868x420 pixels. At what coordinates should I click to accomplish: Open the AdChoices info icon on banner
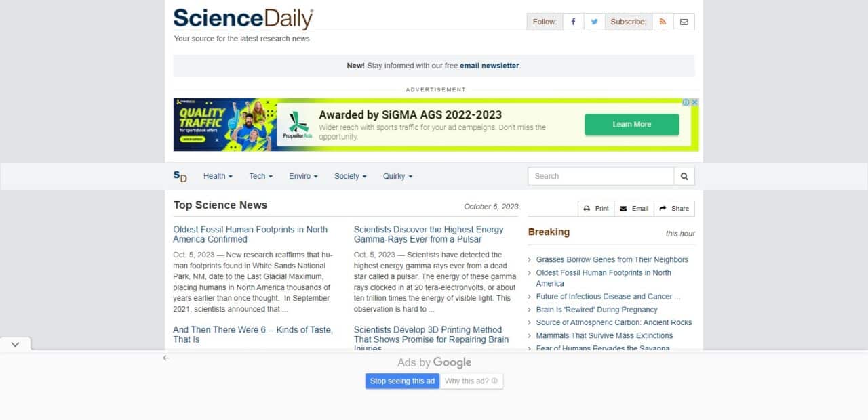tap(686, 102)
